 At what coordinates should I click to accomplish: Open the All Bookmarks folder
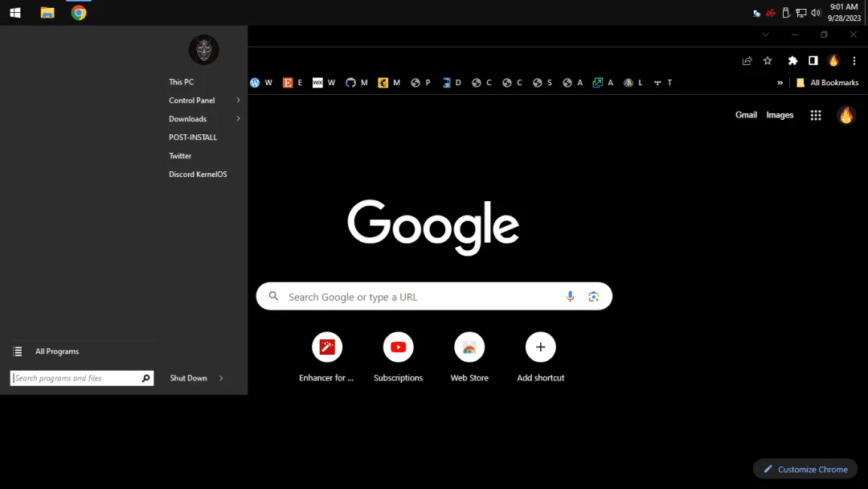coord(827,83)
